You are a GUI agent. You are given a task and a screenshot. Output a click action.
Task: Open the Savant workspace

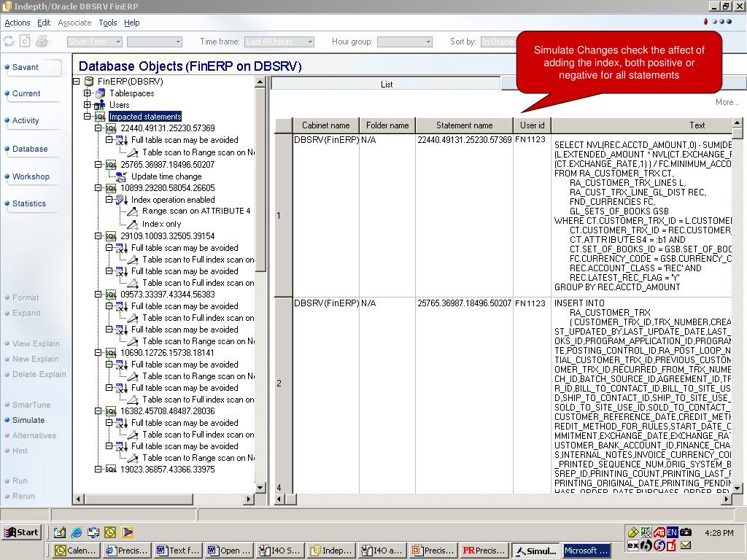[32, 68]
